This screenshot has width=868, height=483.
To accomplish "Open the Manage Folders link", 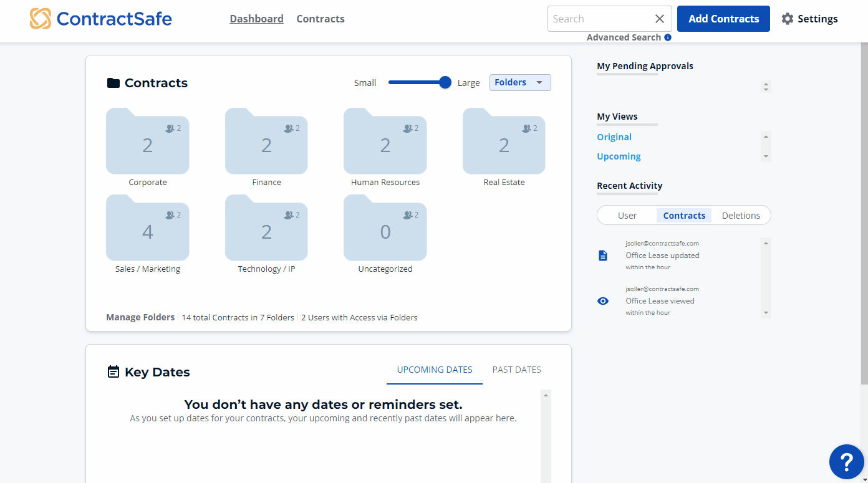I will [140, 317].
